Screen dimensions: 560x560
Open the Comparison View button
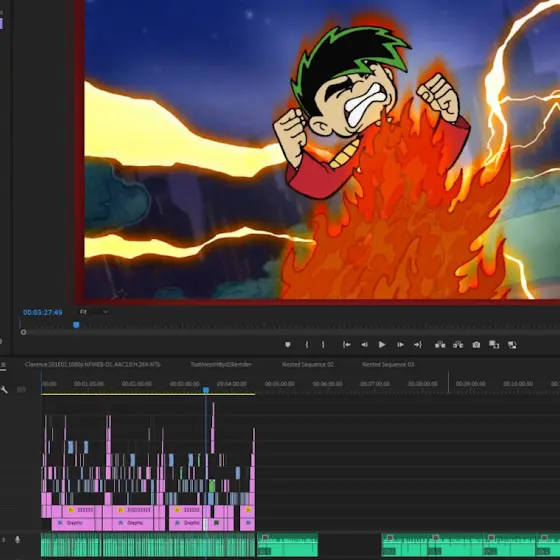494,345
